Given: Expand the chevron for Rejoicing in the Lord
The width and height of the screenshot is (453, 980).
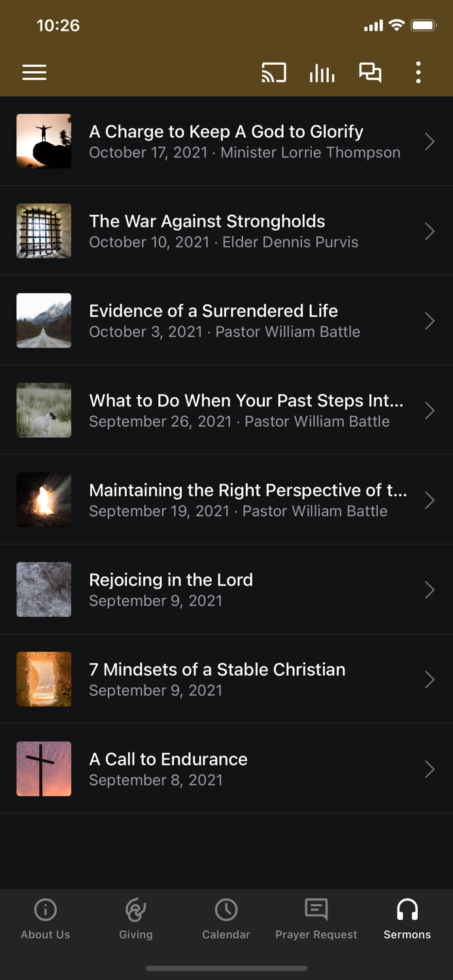Looking at the screenshot, I should tap(429, 589).
